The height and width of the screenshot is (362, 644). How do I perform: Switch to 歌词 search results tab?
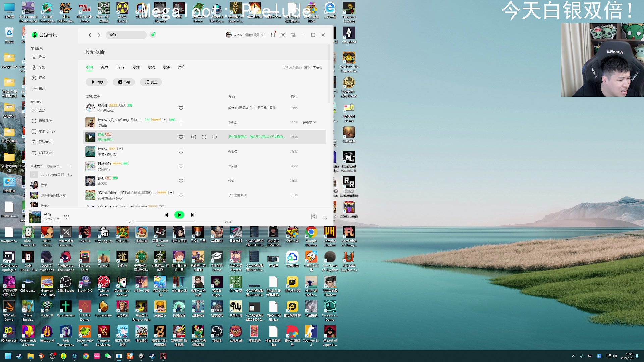[x=152, y=67]
